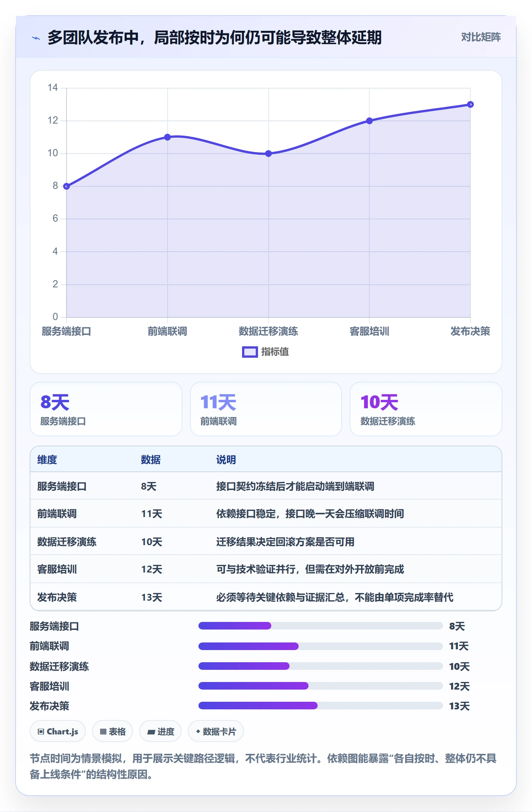Select the 8天 服务端接口 data card

point(106,409)
